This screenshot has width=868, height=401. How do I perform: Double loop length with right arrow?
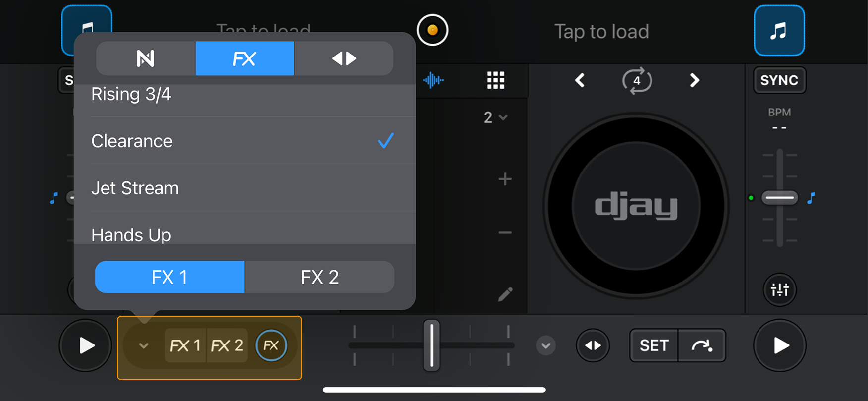(695, 80)
